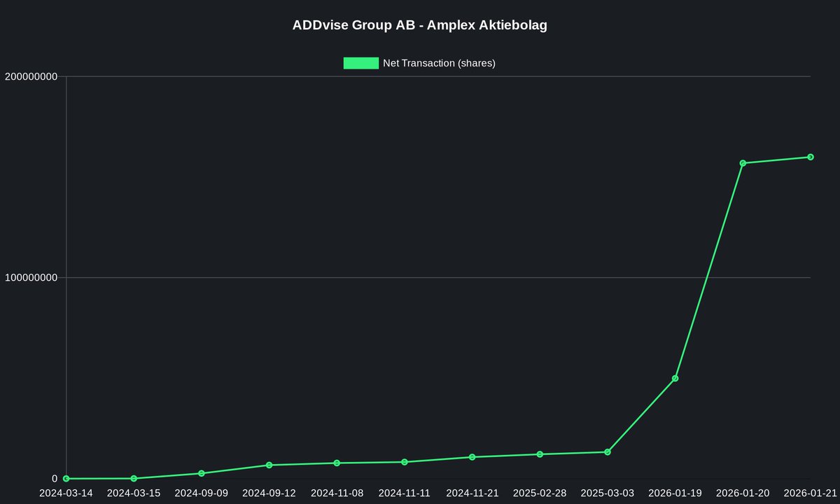The image size is (840, 504).
Task: Click the 200000000 y-axis label
Action: click(33, 75)
